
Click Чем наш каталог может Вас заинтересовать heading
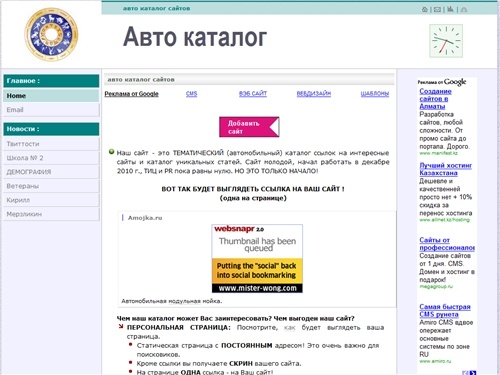pos(235,318)
